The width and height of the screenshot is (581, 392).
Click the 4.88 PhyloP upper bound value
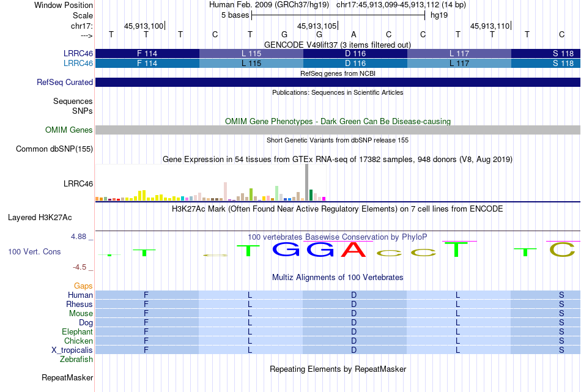pos(78,237)
